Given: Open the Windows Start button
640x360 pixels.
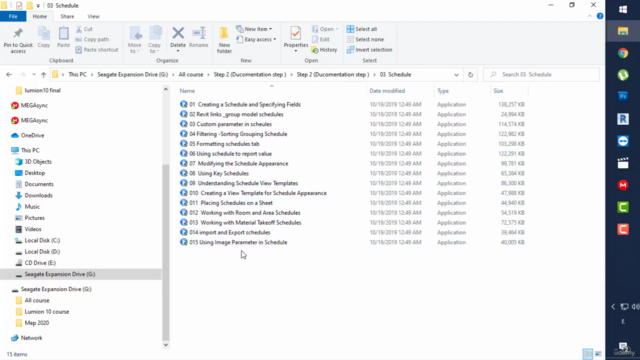Looking at the screenshot, I should 623,9.
